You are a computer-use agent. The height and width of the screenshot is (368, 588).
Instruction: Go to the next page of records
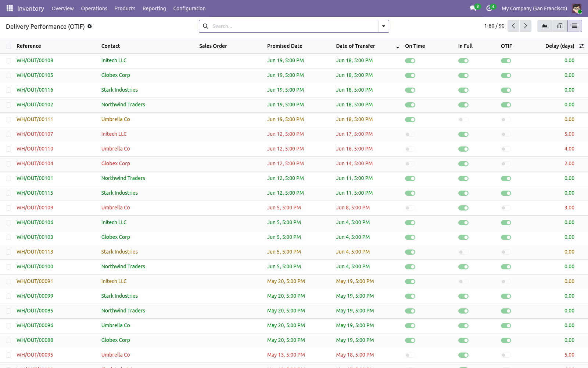click(526, 26)
